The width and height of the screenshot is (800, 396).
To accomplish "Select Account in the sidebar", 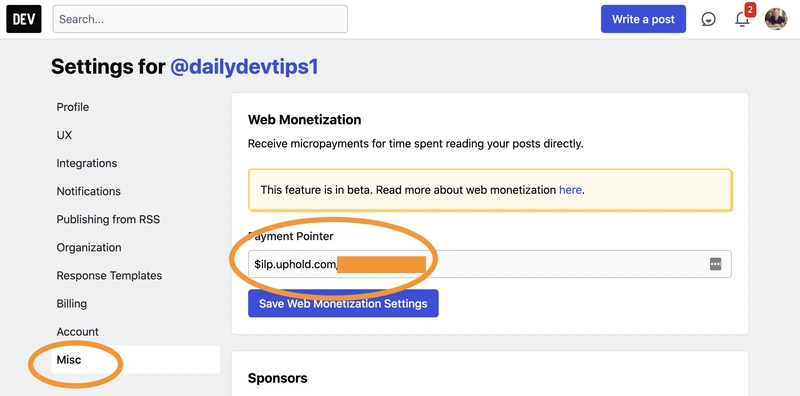I will pyautogui.click(x=78, y=332).
